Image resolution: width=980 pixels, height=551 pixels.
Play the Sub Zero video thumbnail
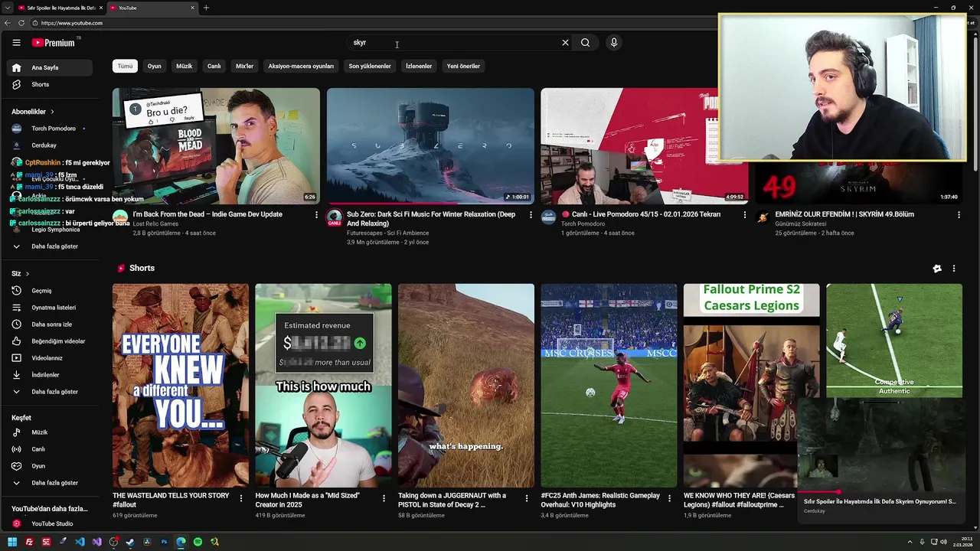tap(430, 145)
